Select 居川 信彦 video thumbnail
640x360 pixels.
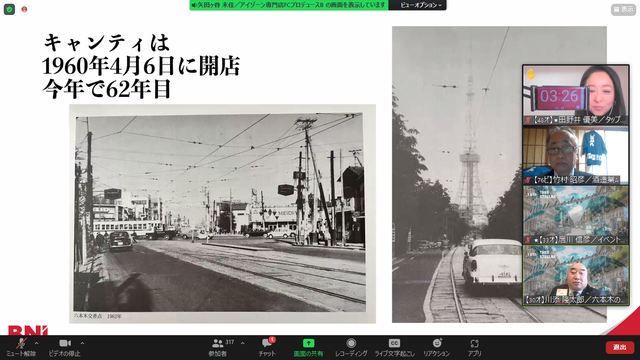[x=576, y=215]
